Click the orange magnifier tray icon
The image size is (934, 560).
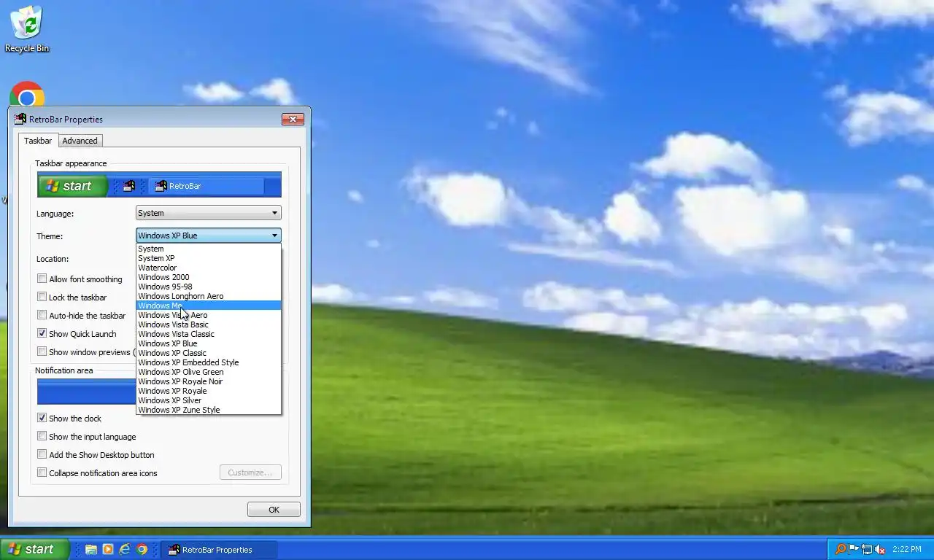coord(841,550)
